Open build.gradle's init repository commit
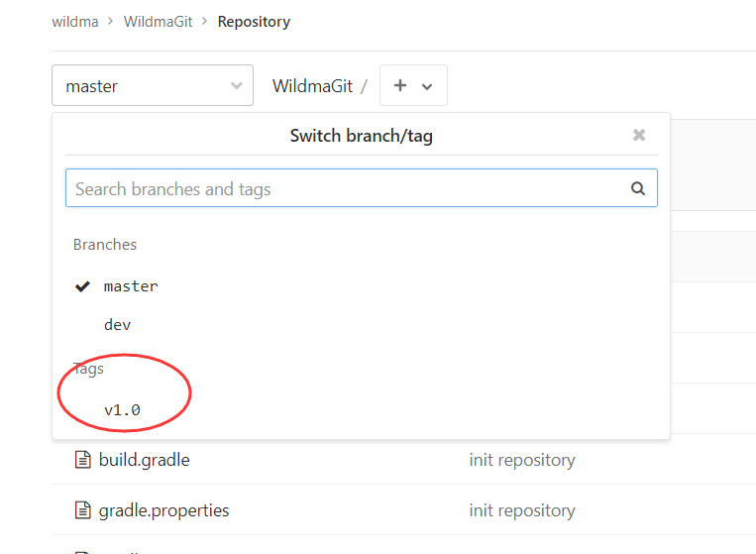The width and height of the screenshot is (756, 554). (x=522, y=460)
